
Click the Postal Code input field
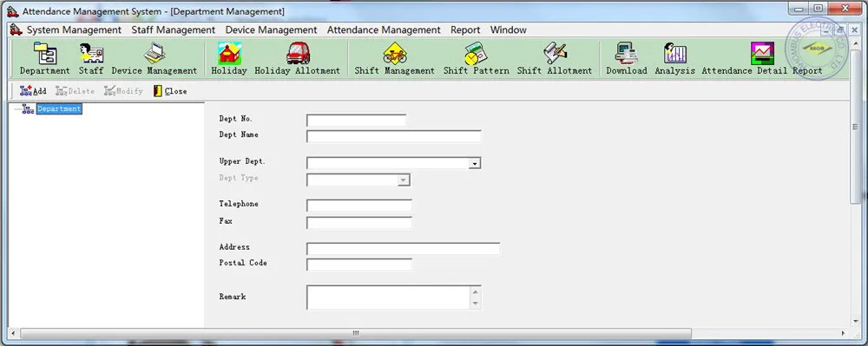coord(358,264)
